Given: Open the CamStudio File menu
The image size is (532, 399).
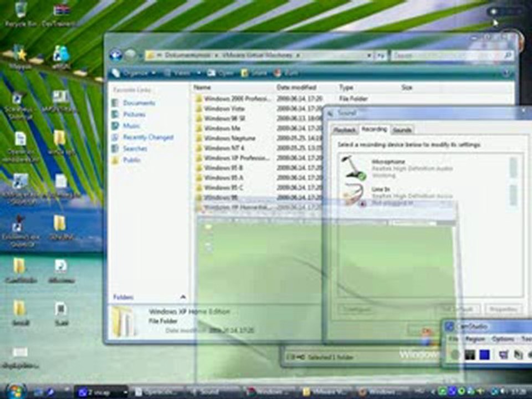Looking at the screenshot, I should click(453, 339).
